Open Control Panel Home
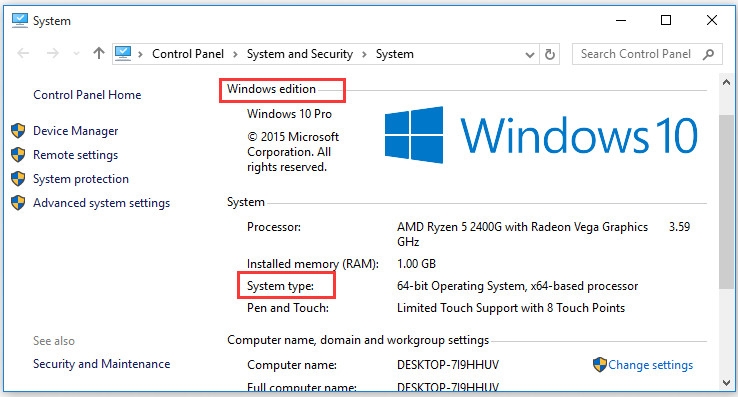738x397 pixels. tap(87, 95)
